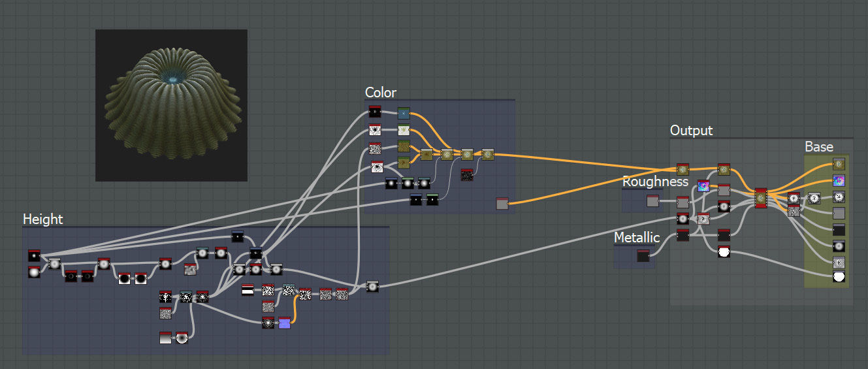
Task: Select the black-and-white striped node in Height frame
Action: pos(248,291)
